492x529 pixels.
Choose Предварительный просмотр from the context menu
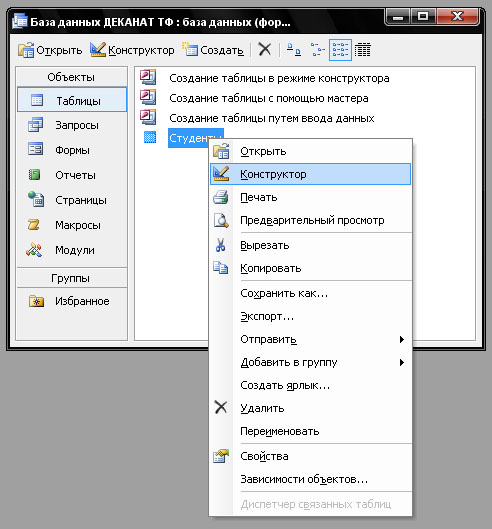[310, 220]
